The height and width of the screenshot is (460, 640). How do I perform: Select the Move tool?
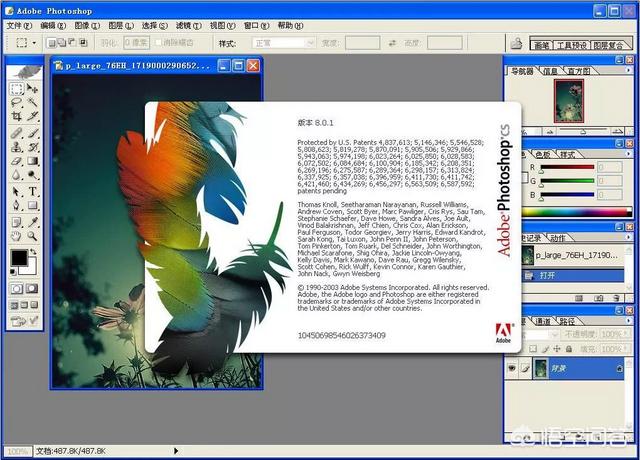click(32, 89)
